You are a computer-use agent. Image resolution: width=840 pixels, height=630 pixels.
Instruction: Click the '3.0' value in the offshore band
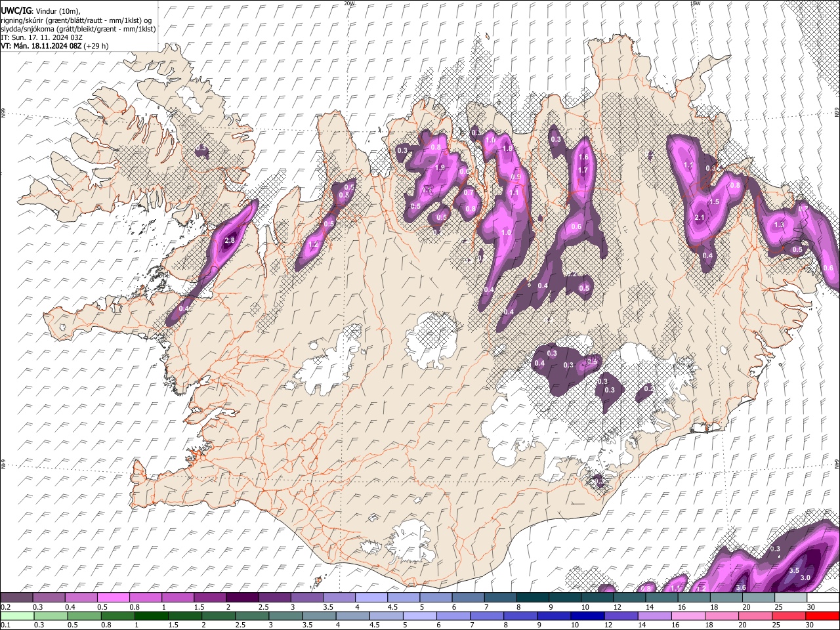[x=806, y=577]
